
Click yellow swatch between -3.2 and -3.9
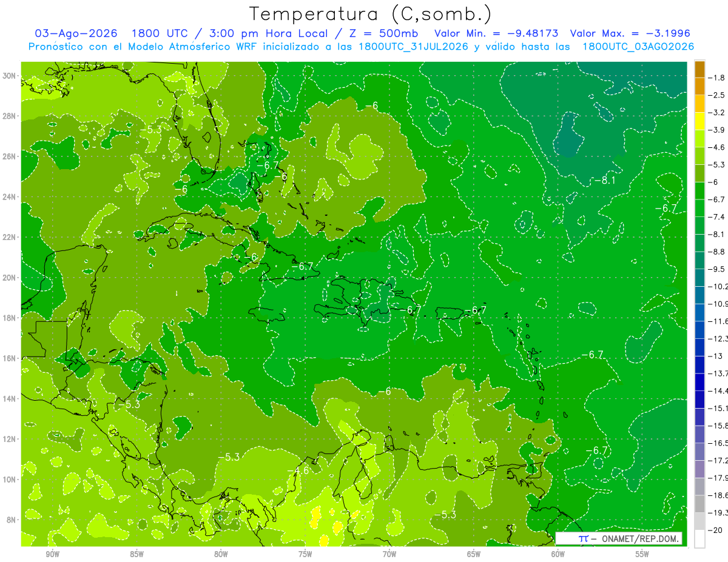699,121
